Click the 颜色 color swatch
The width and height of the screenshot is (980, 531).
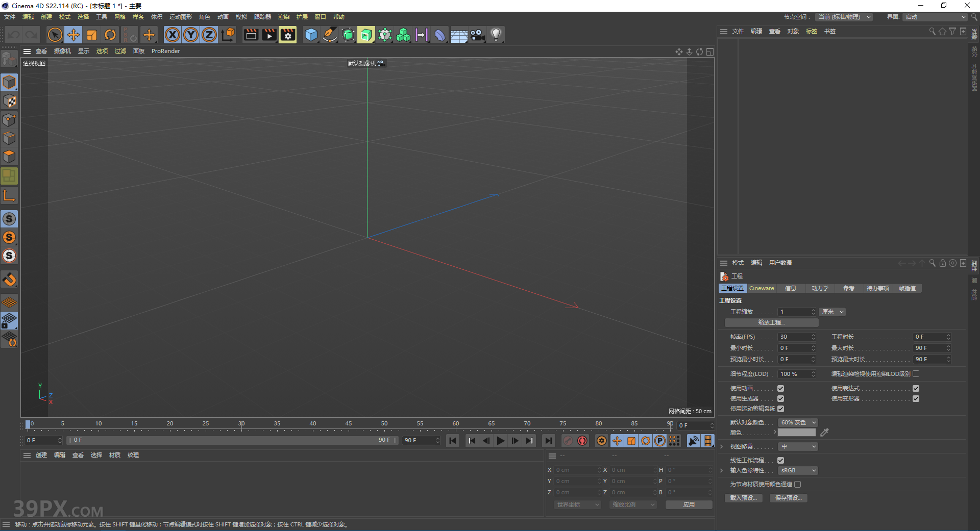[x=796, y=432]
